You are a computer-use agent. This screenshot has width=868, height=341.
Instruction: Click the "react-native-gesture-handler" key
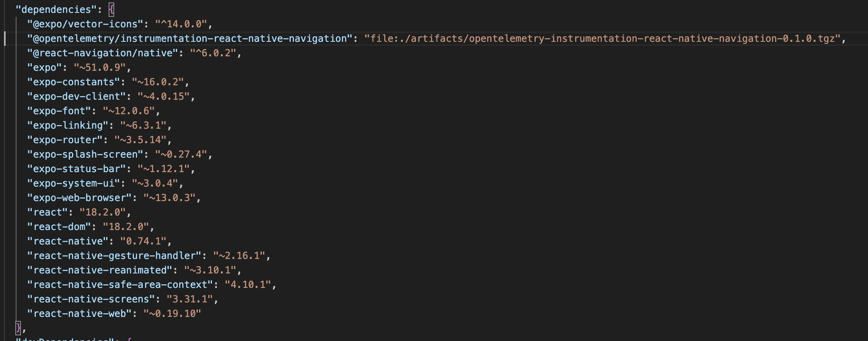point(114,256)
